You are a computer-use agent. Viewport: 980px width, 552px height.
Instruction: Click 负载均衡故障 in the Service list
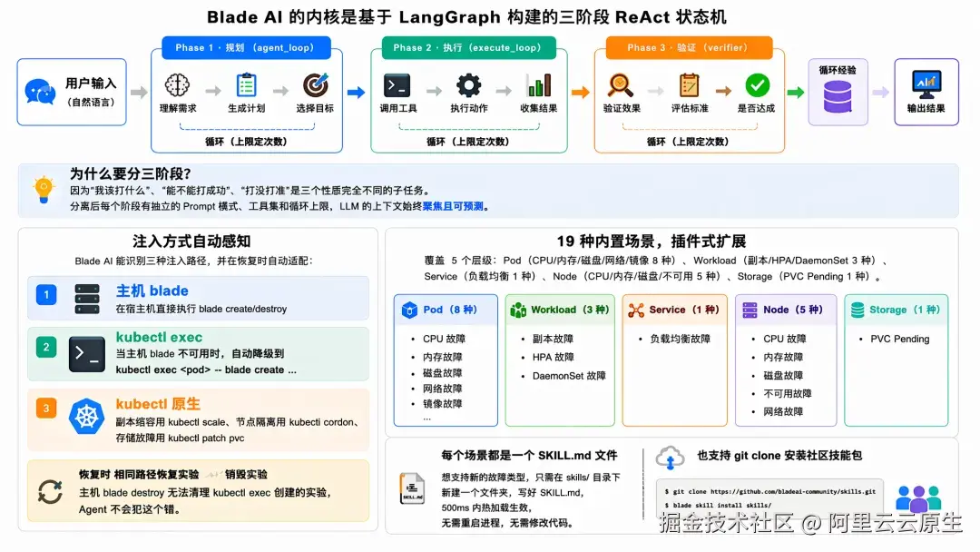pyautogui.click(x=680, y=339)
